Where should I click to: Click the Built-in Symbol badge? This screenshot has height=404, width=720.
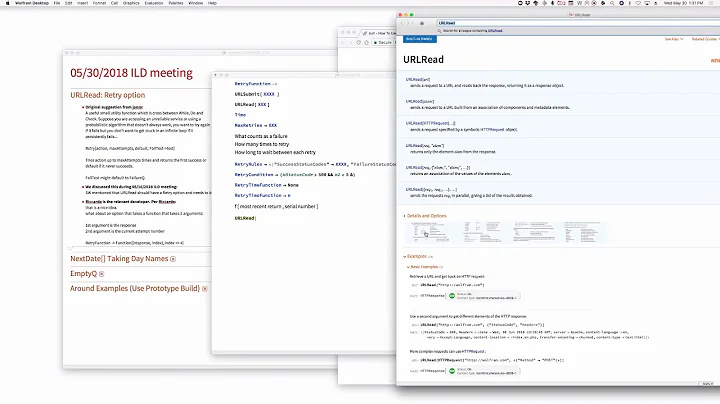(x=420, y=39)
